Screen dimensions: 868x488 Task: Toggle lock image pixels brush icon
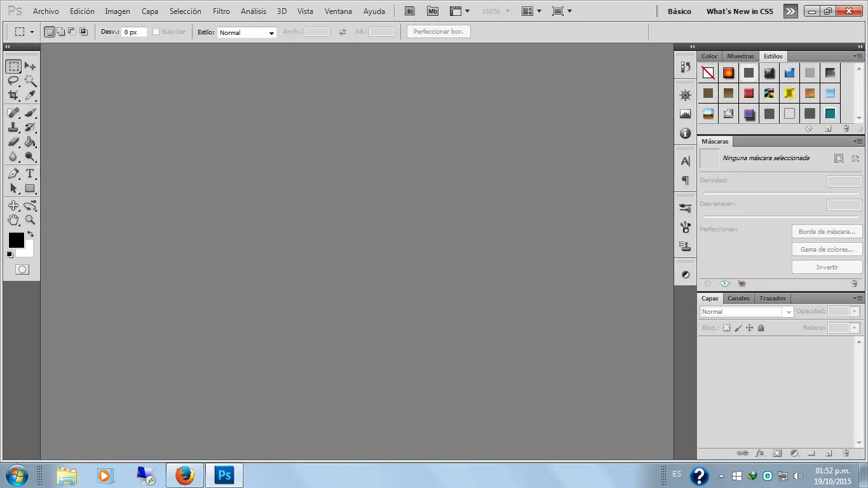[738, 328]
